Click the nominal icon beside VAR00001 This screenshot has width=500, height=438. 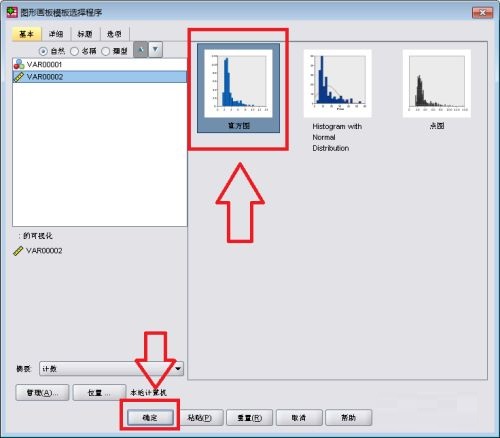click(19, 64)
